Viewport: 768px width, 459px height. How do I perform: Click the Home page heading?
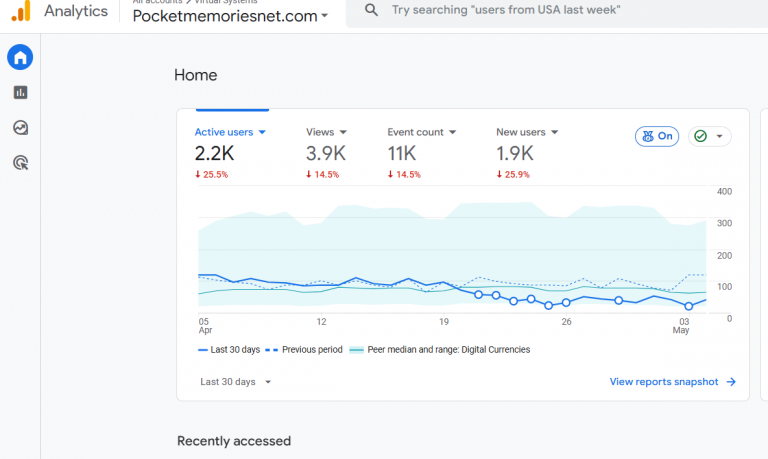point(195,75)
